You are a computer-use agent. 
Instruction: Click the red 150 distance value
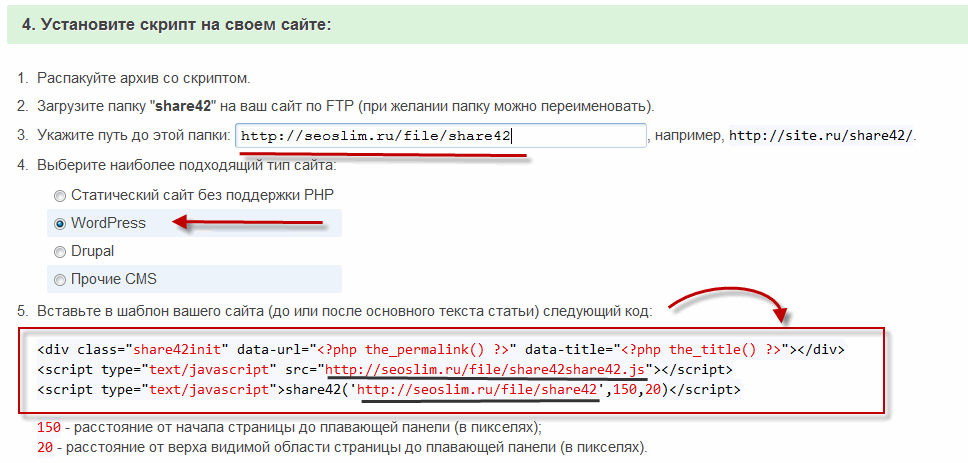click(47, 426)
